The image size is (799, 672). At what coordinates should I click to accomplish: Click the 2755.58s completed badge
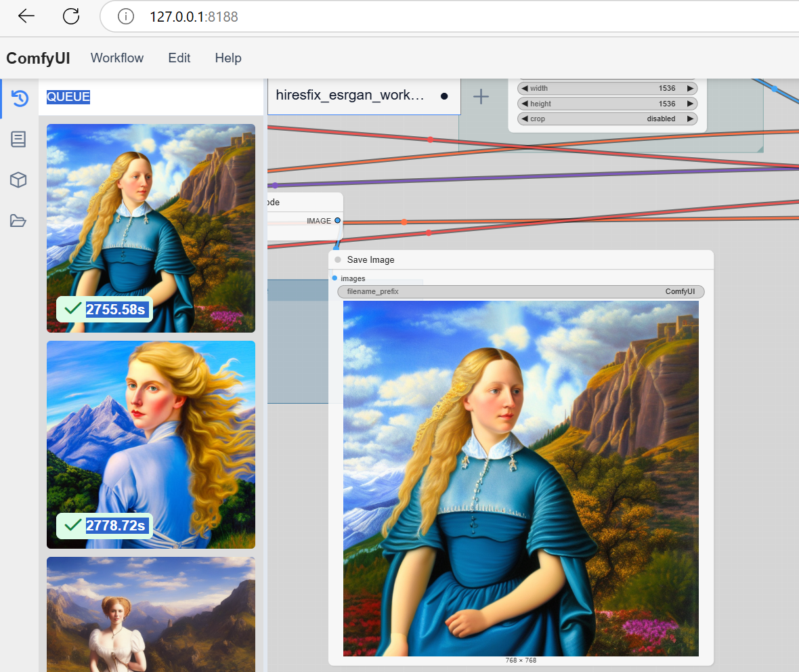[x=104, y=309]
